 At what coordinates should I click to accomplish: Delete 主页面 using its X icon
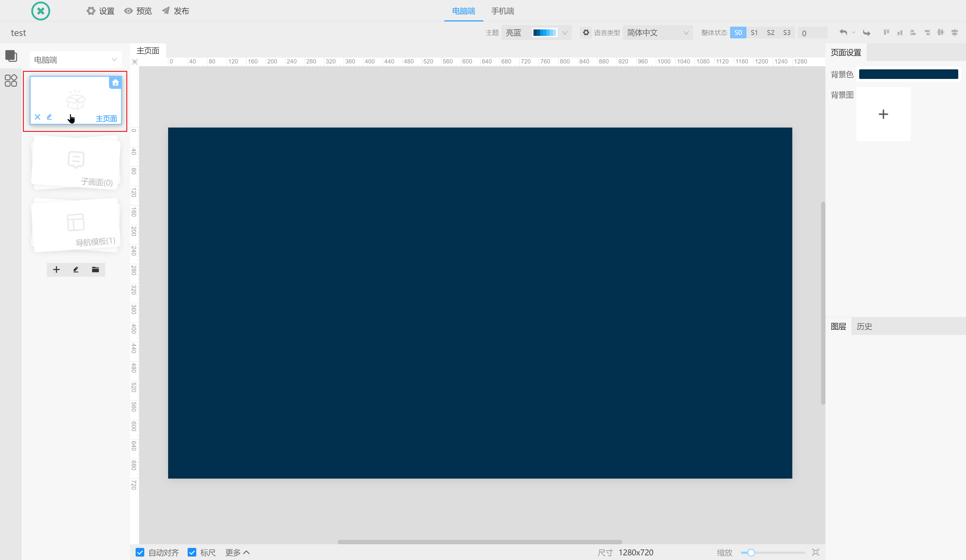point(37,117)
